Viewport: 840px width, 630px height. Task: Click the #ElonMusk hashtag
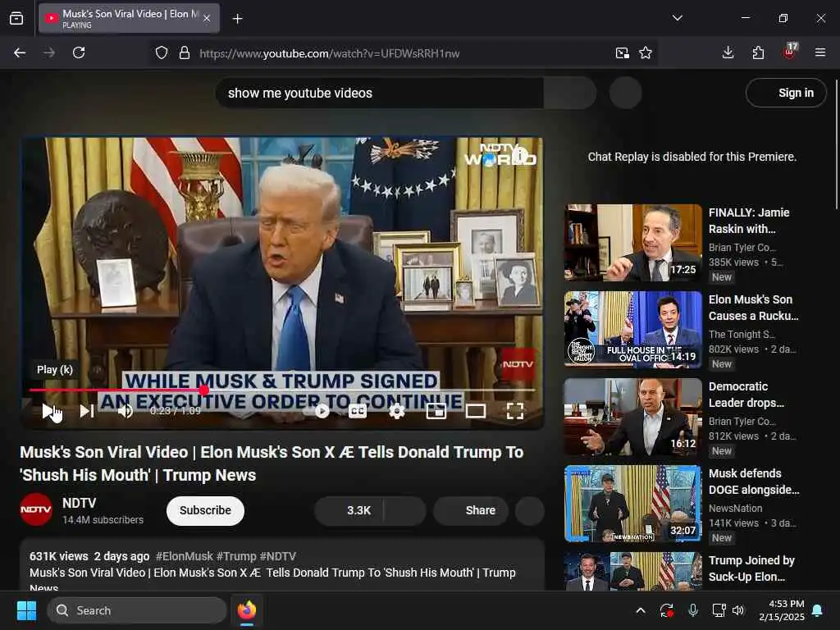point(185,556)
